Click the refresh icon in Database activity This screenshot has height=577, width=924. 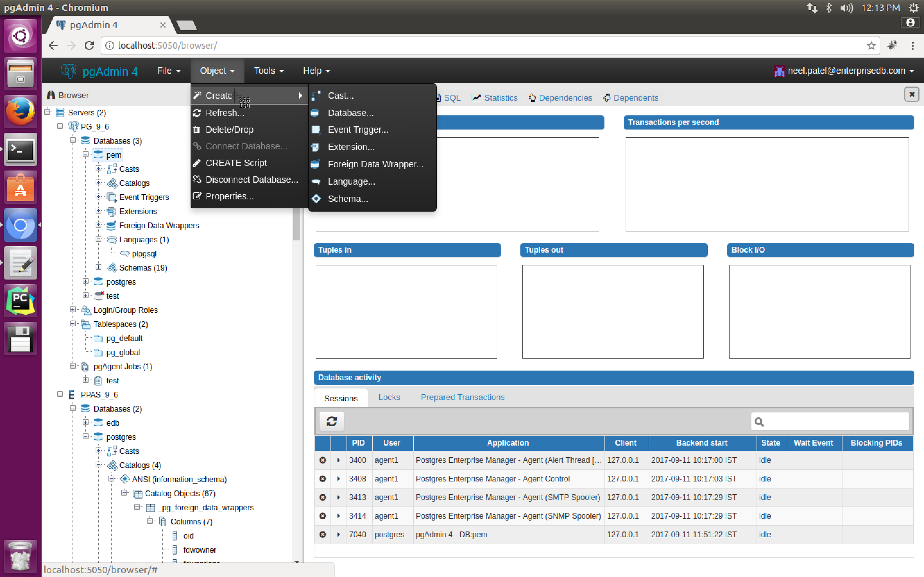331,421
